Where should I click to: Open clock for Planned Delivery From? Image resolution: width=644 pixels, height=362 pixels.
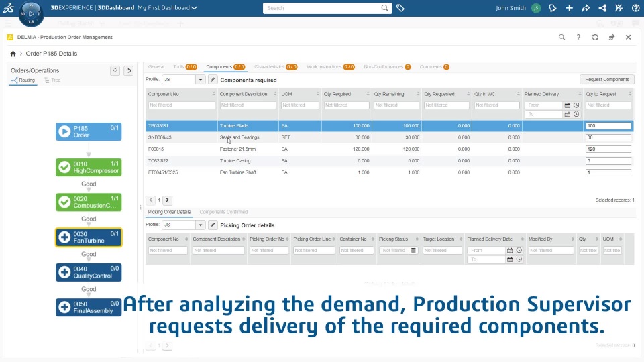click(x=576, y=105)
